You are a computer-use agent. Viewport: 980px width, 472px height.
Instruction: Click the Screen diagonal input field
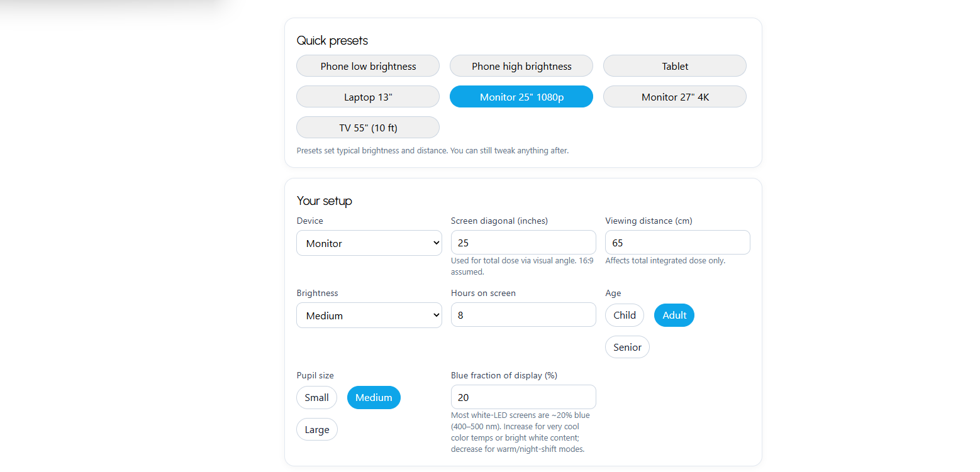(523, 243)
